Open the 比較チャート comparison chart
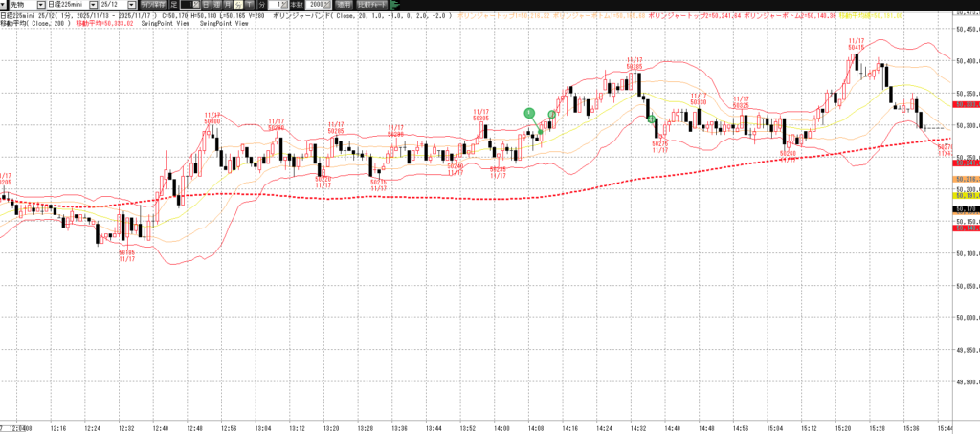Image resolution: width=980 pixels, height=434 pixels. (370, 5)
